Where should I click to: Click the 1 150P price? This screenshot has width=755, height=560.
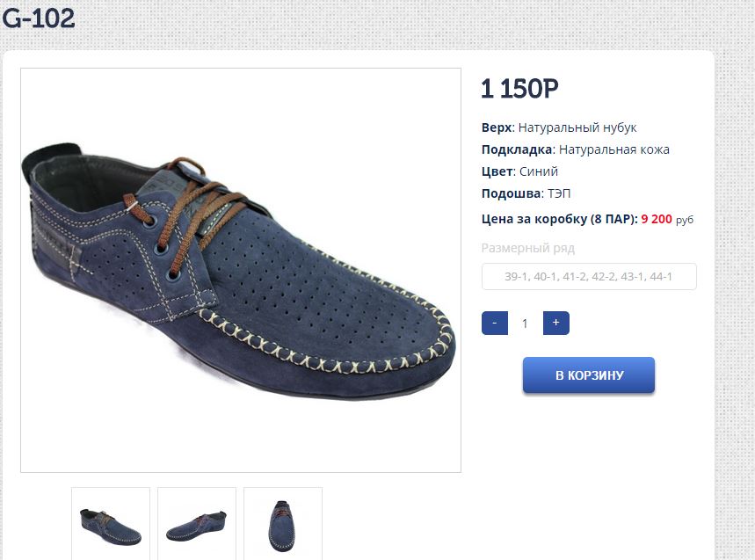coord(519,89)
